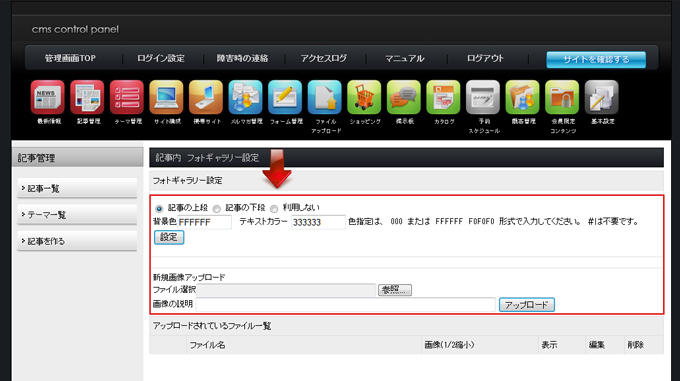Open the サイト構成 laptop icon
The image size is (680, 381).
167,97
